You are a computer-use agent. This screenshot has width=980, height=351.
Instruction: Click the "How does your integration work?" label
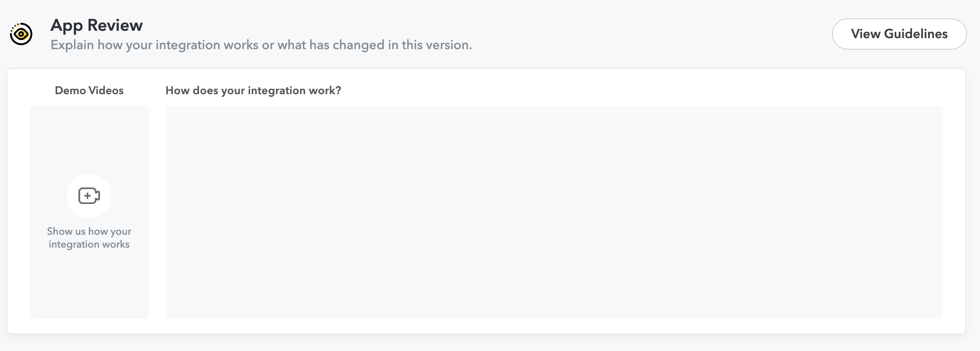(x=253, y=91)
